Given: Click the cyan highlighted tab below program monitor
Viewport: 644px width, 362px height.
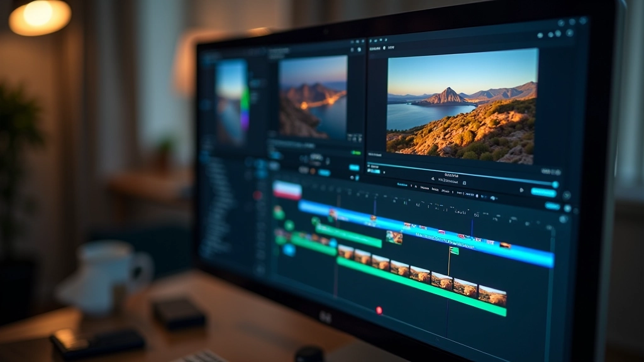Looking at the screenshot, I should point(402,185).
